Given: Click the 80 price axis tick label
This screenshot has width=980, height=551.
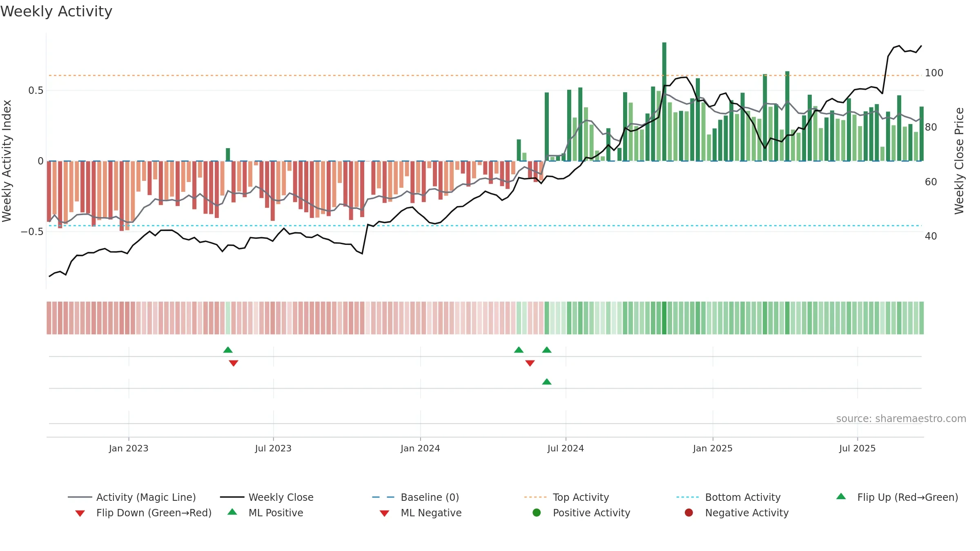Looking at the screenshot, I should point(931,127).
